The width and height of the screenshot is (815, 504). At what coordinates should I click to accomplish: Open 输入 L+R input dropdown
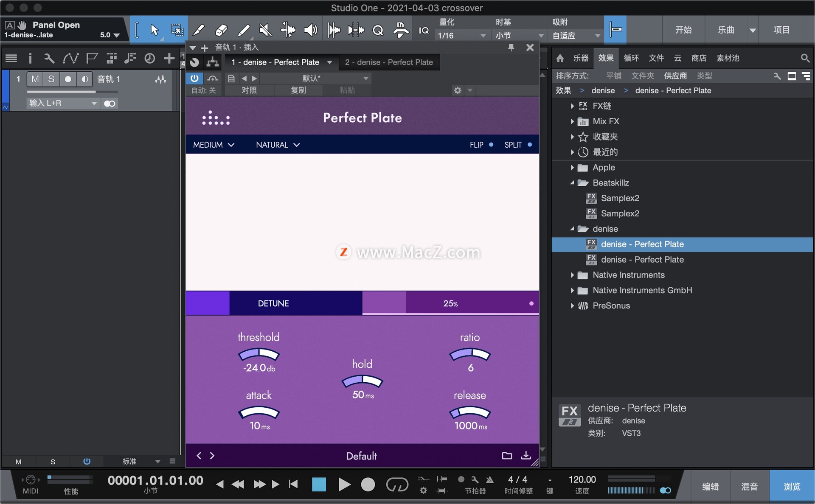[63, 103]
